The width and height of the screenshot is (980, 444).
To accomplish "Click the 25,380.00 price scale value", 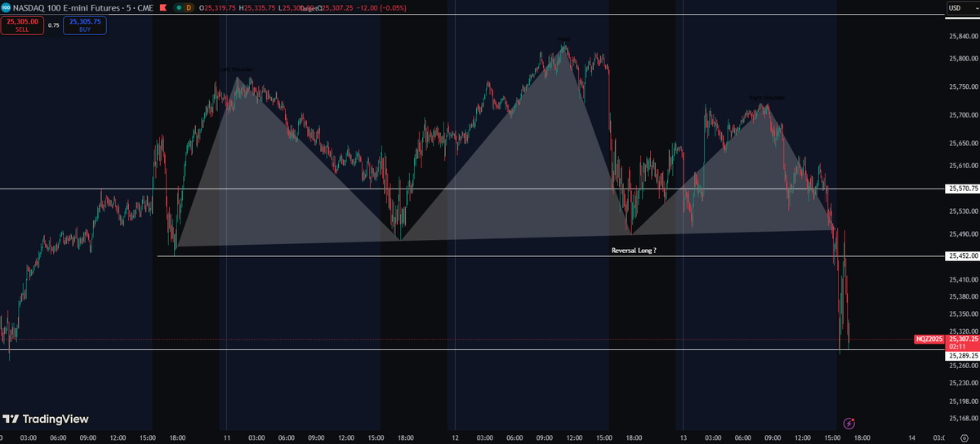I will (964, 296).
